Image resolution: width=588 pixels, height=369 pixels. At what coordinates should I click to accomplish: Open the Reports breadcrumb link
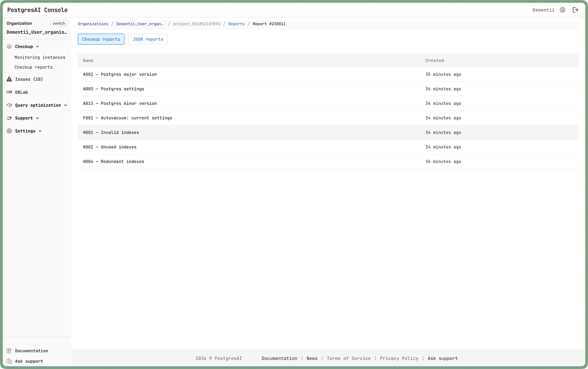pyautogui.click(x=236, y=24)
